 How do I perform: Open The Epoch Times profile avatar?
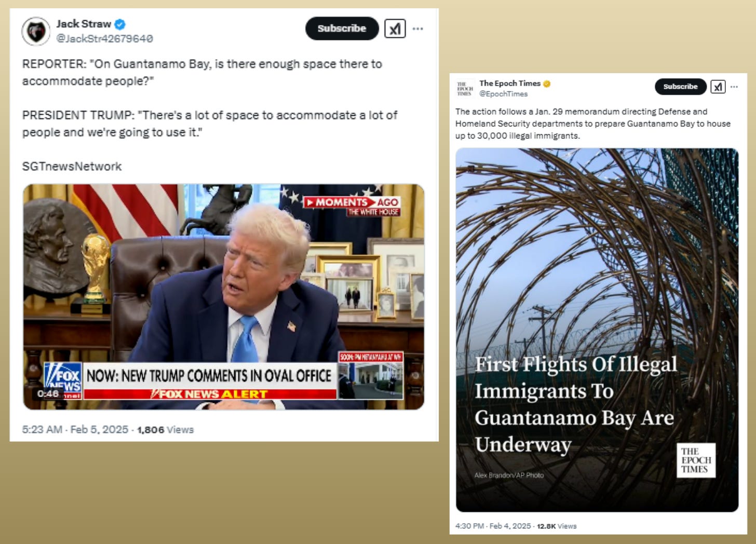[x=465, y=88]
